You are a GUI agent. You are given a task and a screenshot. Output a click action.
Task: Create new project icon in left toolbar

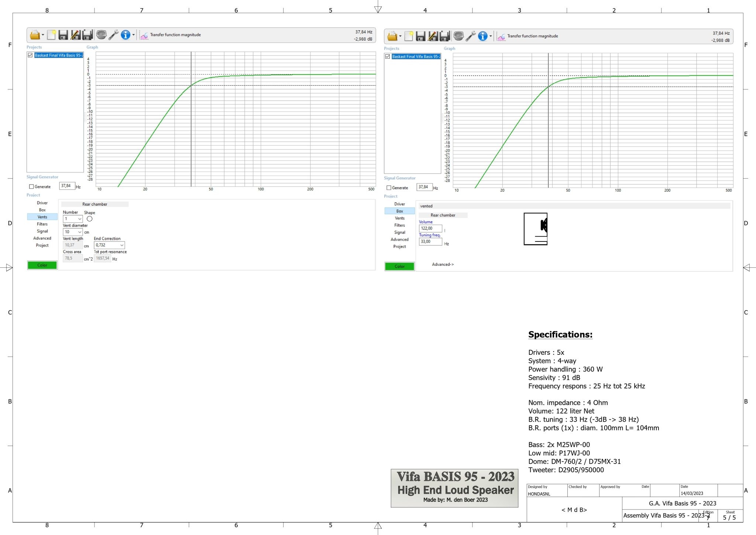(51, 35)
